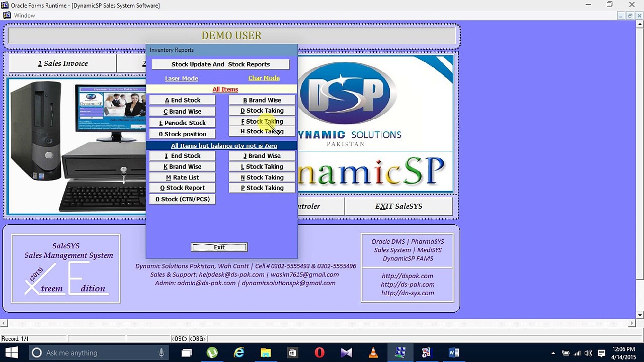
Task: Open VLC media player from the taskbar
Action: click(x=373, y=353)
